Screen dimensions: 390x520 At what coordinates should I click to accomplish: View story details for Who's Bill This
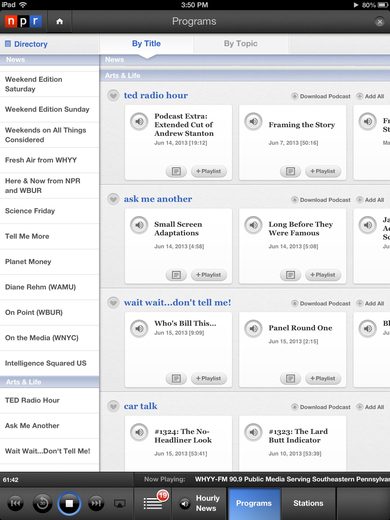coord(176,379)
